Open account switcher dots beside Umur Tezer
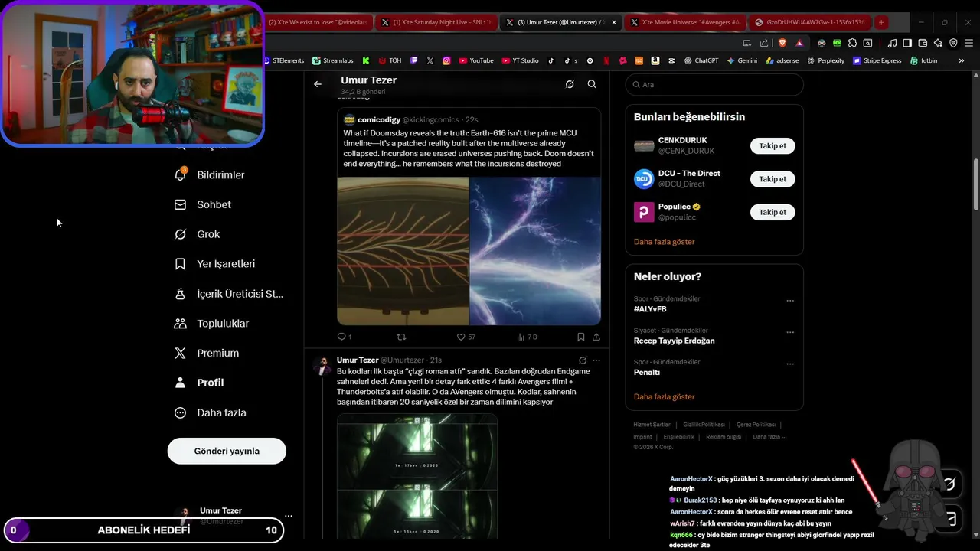980x551 pixels. pos(288,516)
